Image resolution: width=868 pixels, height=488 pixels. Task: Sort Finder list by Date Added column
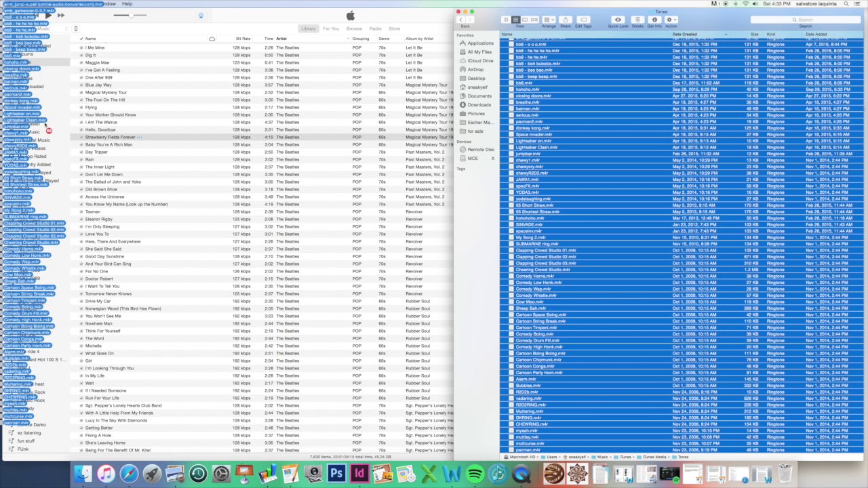coord(833,35)
